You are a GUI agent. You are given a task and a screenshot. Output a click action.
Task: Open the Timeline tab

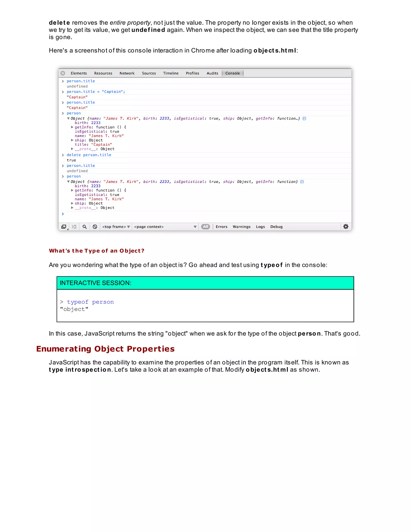pos(171,73)
